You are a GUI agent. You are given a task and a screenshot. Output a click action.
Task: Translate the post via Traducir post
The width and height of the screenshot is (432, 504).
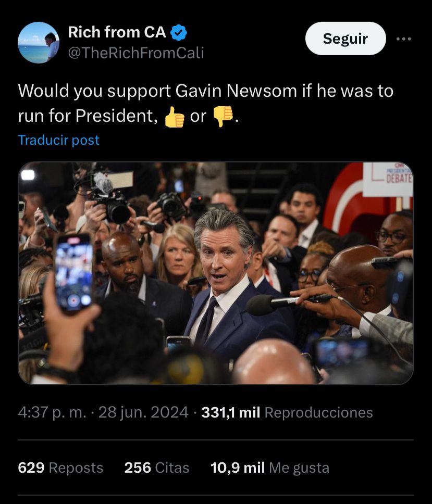click(x=58, y=140)
